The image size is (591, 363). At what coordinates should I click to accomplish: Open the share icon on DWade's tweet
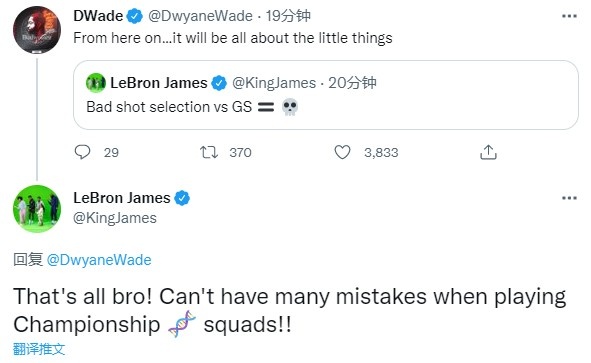[x=488, y=152]
